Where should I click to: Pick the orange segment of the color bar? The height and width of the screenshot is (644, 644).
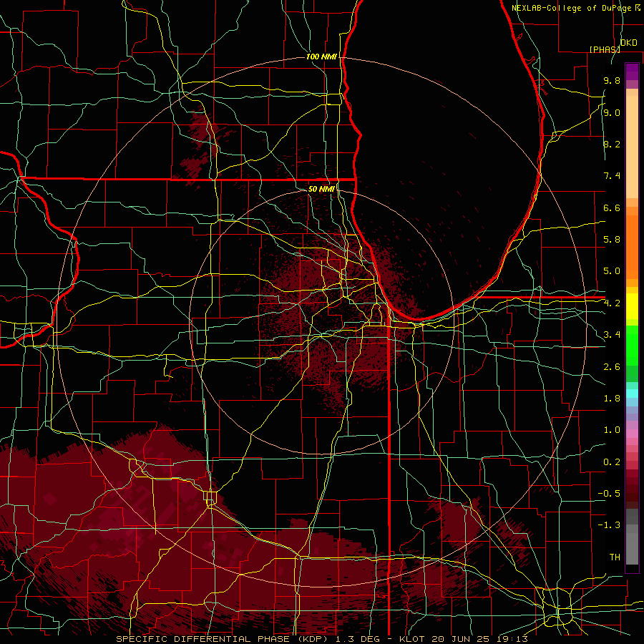coord(632,248)
